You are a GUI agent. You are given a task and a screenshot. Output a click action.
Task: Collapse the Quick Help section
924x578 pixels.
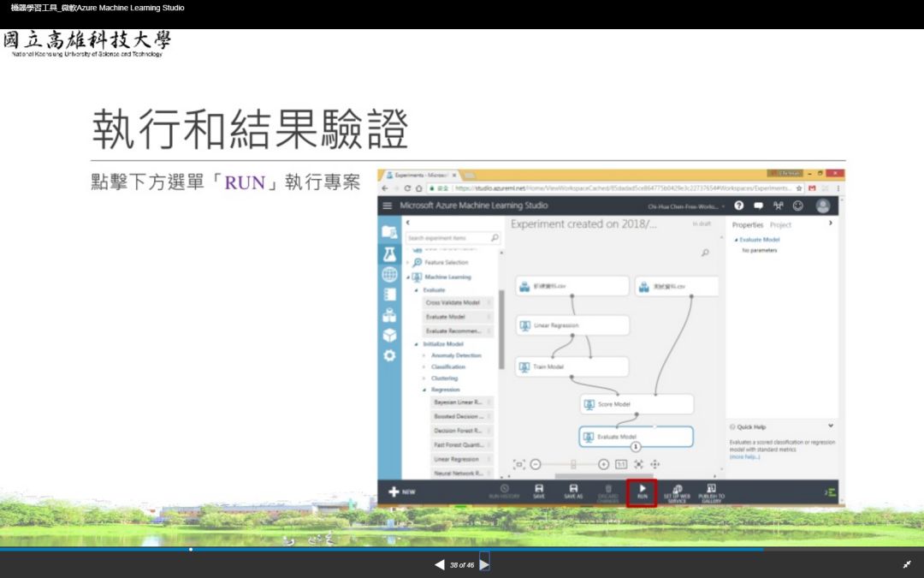(830, 426)
